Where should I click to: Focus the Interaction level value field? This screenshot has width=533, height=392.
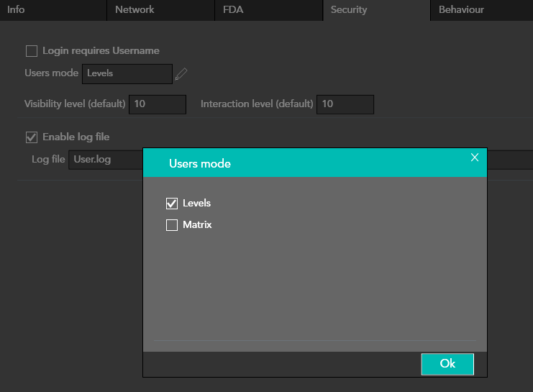345,104
